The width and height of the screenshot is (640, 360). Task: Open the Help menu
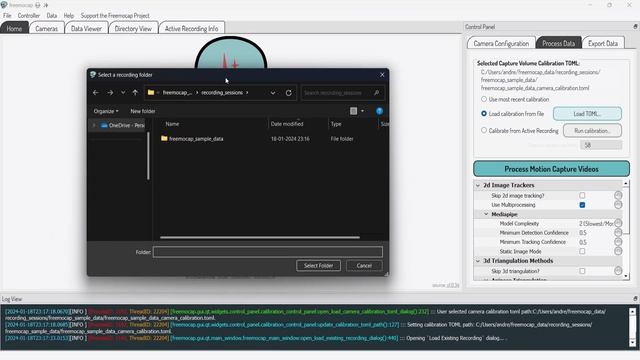[x=69, y=16]
